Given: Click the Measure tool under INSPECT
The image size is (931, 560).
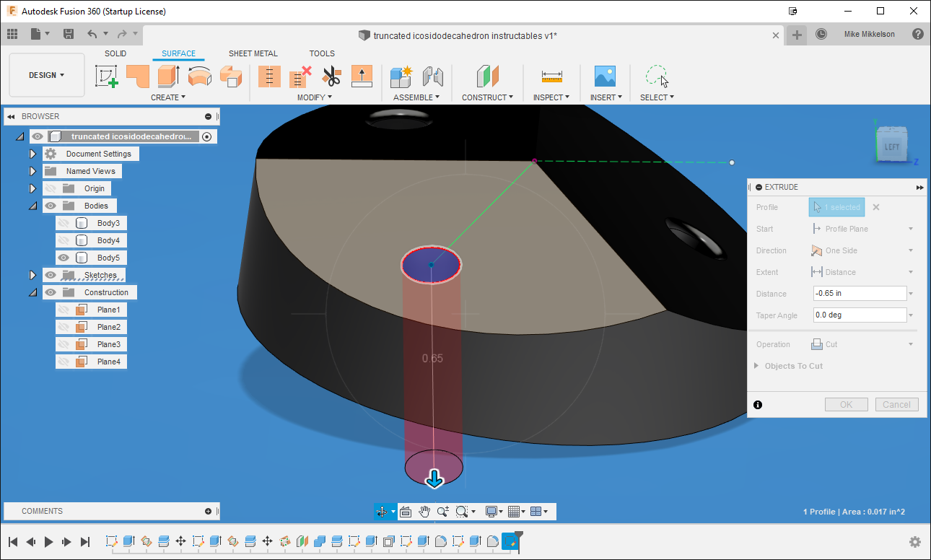Looking at the screenshot, I should point(551,76).
